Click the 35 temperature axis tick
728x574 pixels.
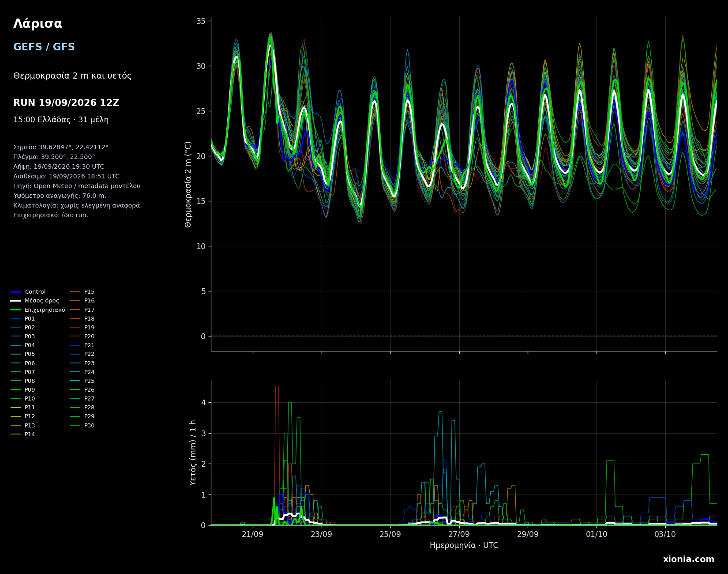[x=201, y=21]
